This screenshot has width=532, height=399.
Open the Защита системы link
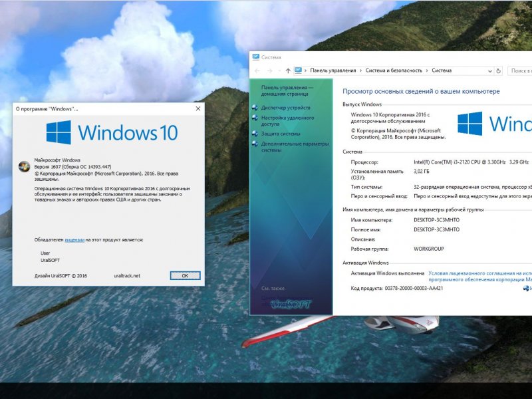coord(281,134)
